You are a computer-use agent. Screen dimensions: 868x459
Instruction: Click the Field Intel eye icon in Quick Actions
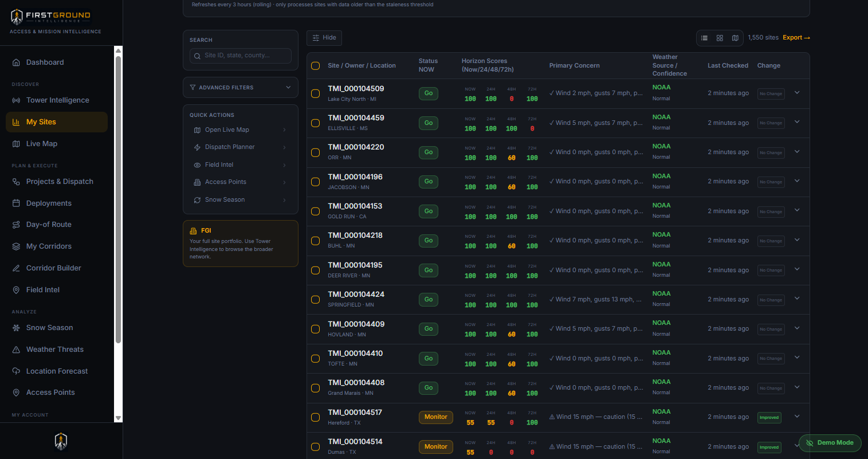click(x=197, y=165)
